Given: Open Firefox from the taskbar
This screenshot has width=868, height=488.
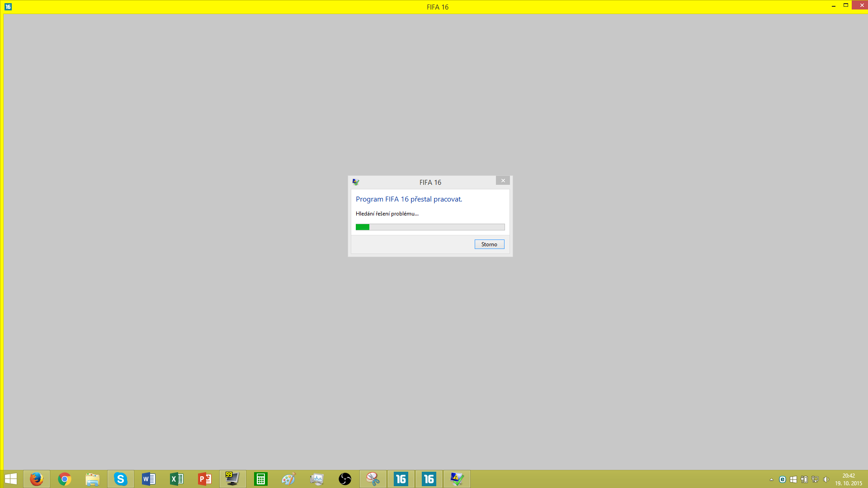Looking at the screenshot, I should [37, 479].
